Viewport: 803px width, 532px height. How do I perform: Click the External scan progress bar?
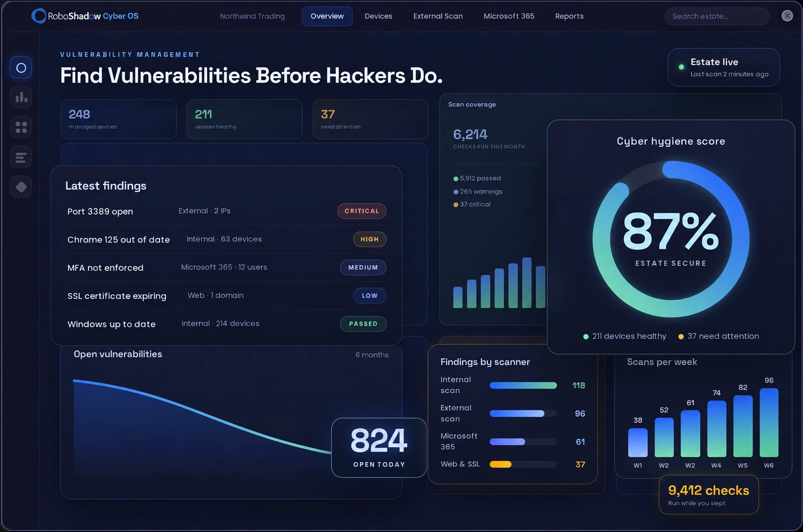click(523, 414)
